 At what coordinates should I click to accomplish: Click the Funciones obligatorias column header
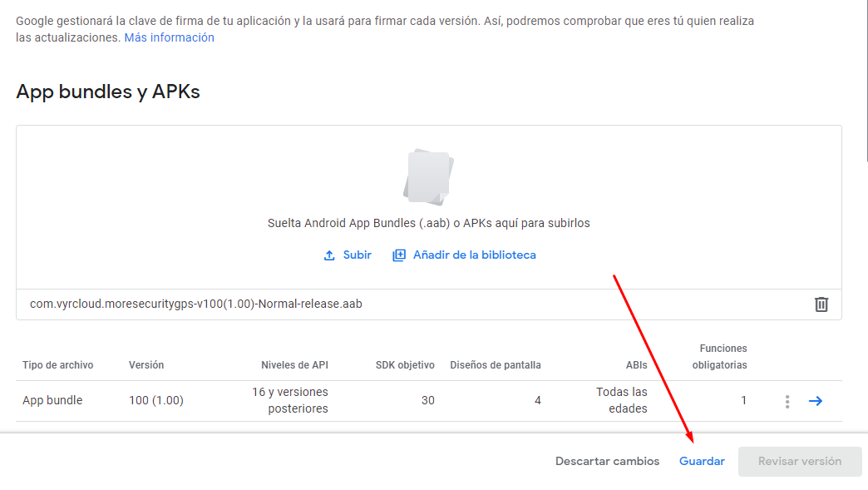(x=719, y=357)
